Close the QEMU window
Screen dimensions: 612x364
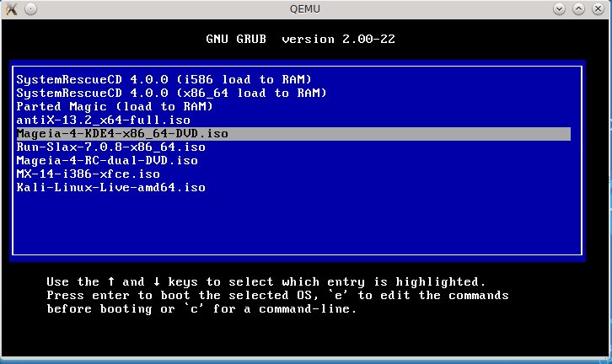[598, 8]
